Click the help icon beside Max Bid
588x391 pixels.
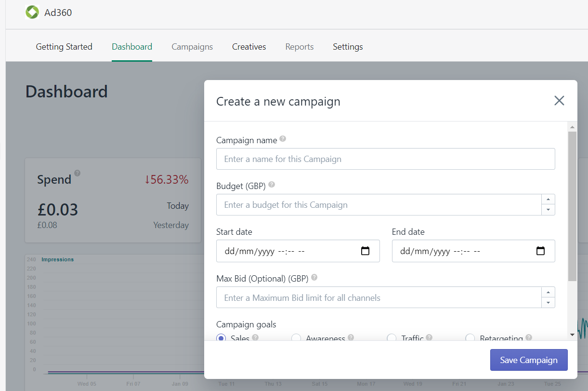(314, 277)
